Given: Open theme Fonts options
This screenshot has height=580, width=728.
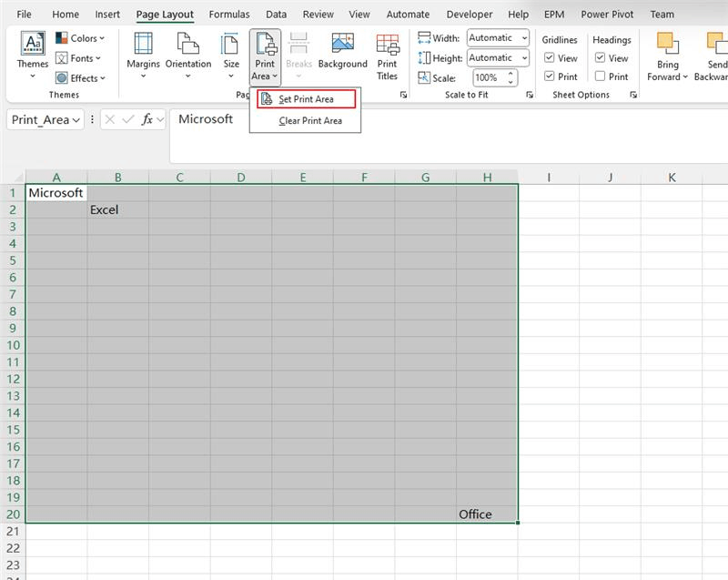Looking at the screenshot, I should [x=78, y=58].
